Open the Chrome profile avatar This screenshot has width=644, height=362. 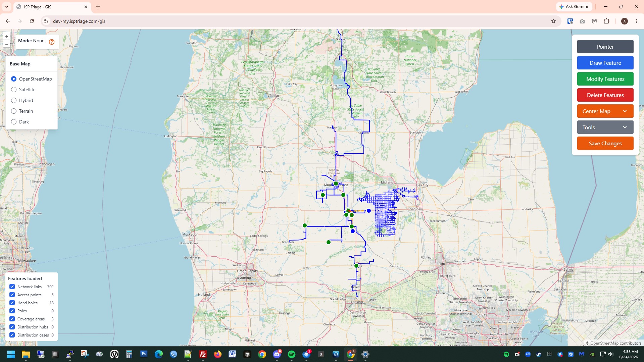coord(625,21)
